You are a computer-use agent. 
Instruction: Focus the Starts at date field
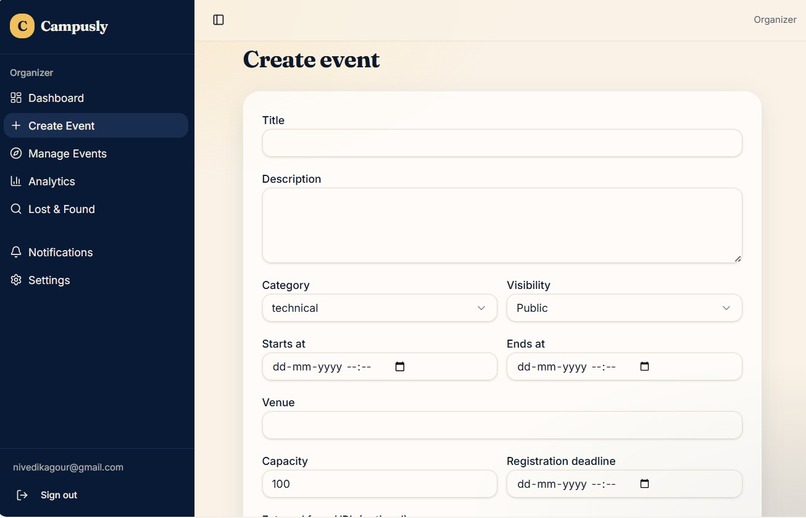coord(379,366)
